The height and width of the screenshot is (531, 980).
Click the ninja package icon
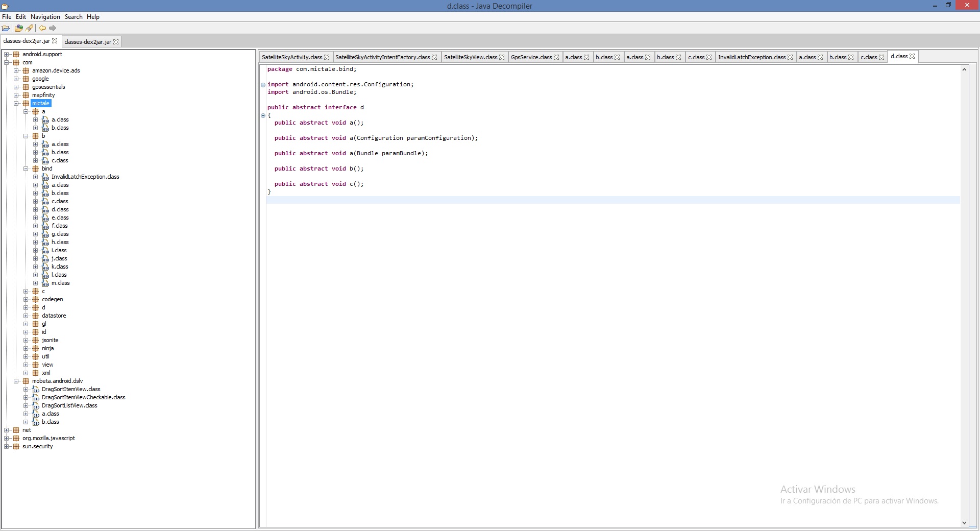coord(36,348)
